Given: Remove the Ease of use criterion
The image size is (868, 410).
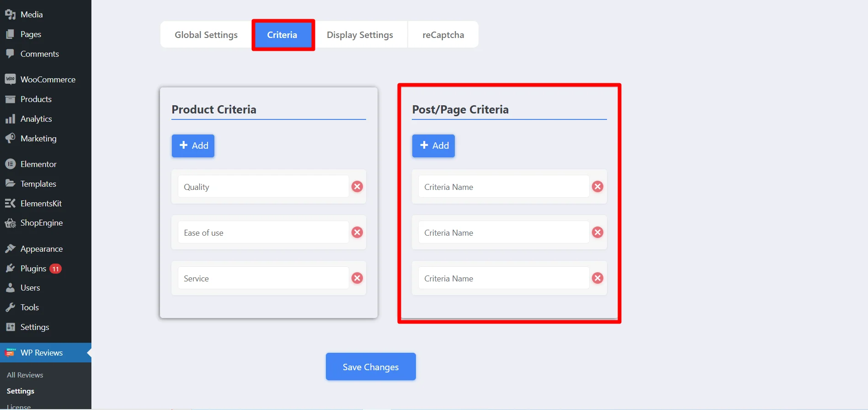Looking at the screenshot, I should [357, 232].
